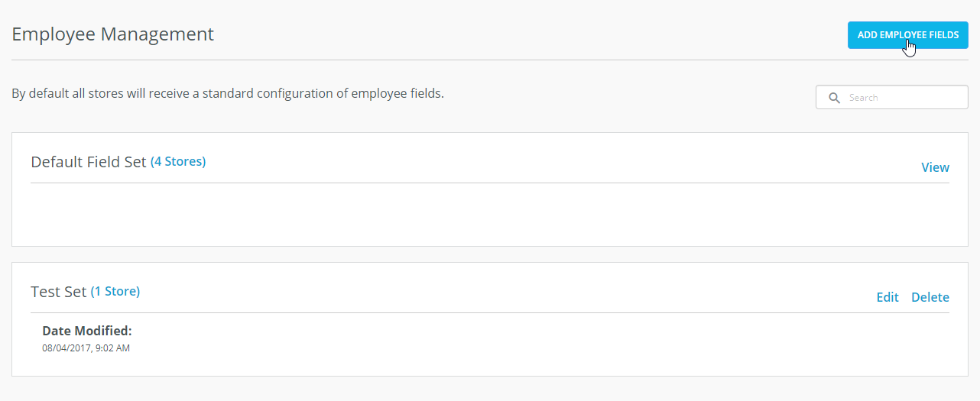The height and width of the screenshot is (401, 980).
Task: Click the 08/04/2017, 9:02 AM timestamp
Action: pyautogui.click(x=86, y=348)
